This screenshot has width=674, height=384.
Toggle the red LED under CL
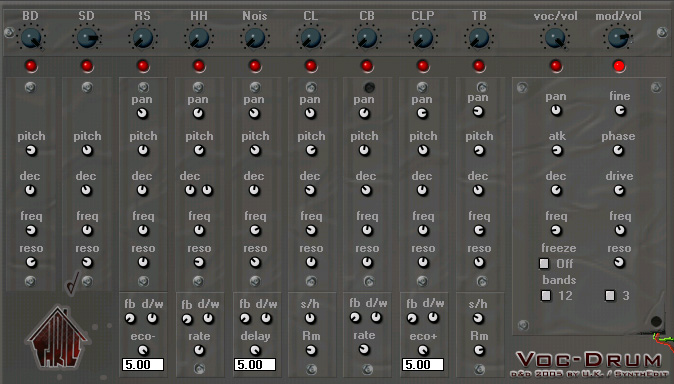pyautogui.click(x=310, y=66)
